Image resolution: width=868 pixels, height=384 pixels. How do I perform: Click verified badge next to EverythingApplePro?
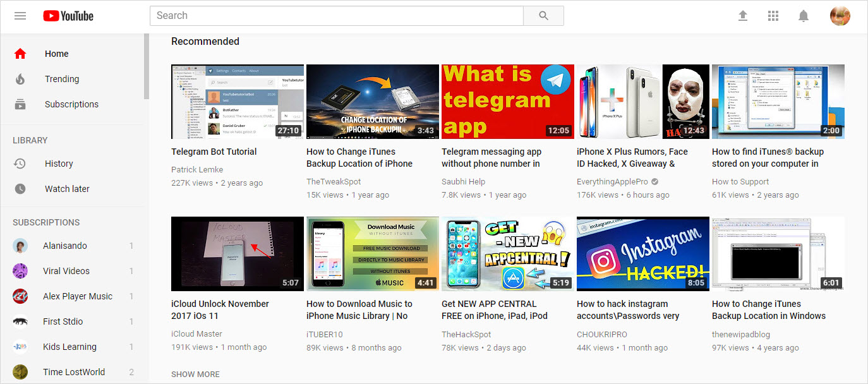tap(654, 182)
